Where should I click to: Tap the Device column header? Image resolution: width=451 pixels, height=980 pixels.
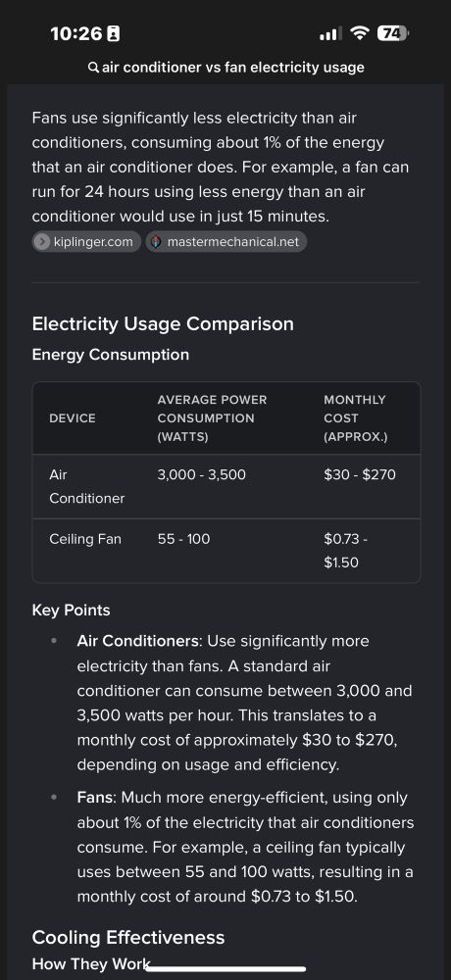(x=73, y=418)
